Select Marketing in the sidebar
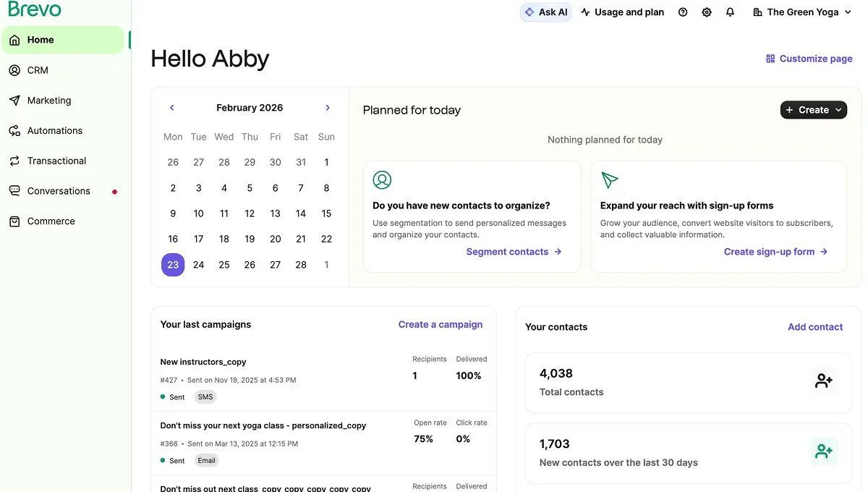Screen dimensions: 868x492 (x=49, y=101)
